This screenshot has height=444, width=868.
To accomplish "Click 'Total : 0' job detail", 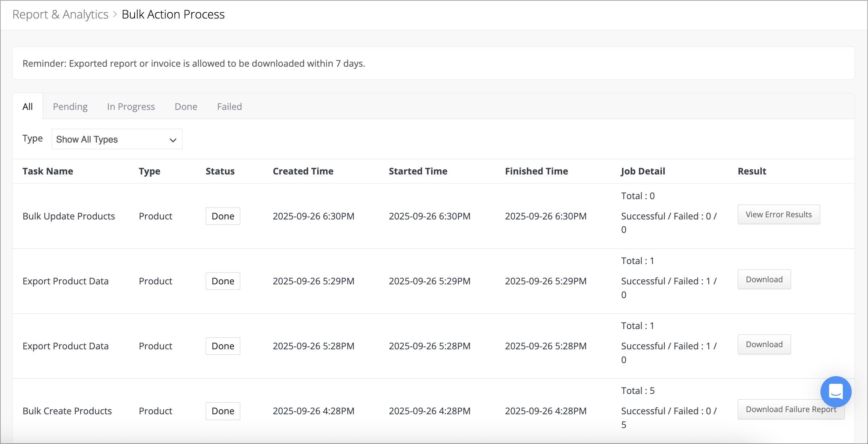I will click(x=638, y=196).
